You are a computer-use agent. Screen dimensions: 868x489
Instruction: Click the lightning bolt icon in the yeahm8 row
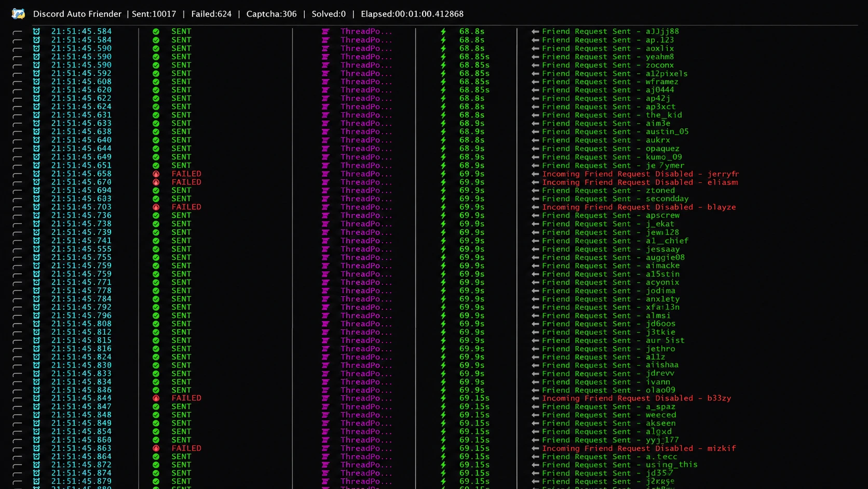(x=443, y=57)
